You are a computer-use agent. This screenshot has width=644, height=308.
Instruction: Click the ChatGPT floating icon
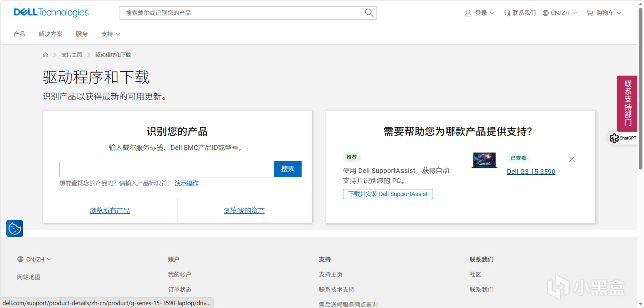[623, 138]
